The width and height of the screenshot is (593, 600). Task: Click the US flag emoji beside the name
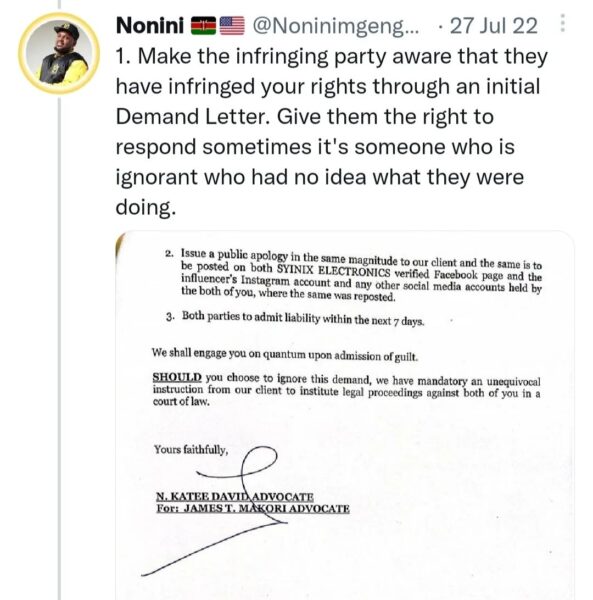point(232,26)
